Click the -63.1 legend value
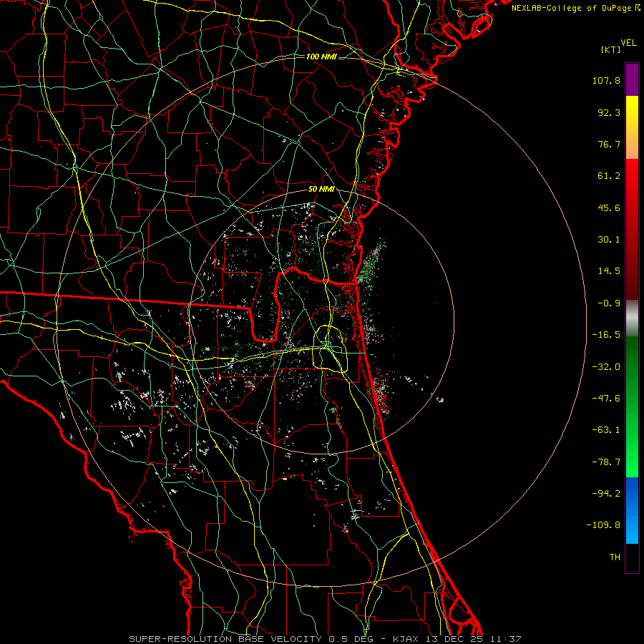Viewport: 644px width, 644px height. tap(606, 430)
